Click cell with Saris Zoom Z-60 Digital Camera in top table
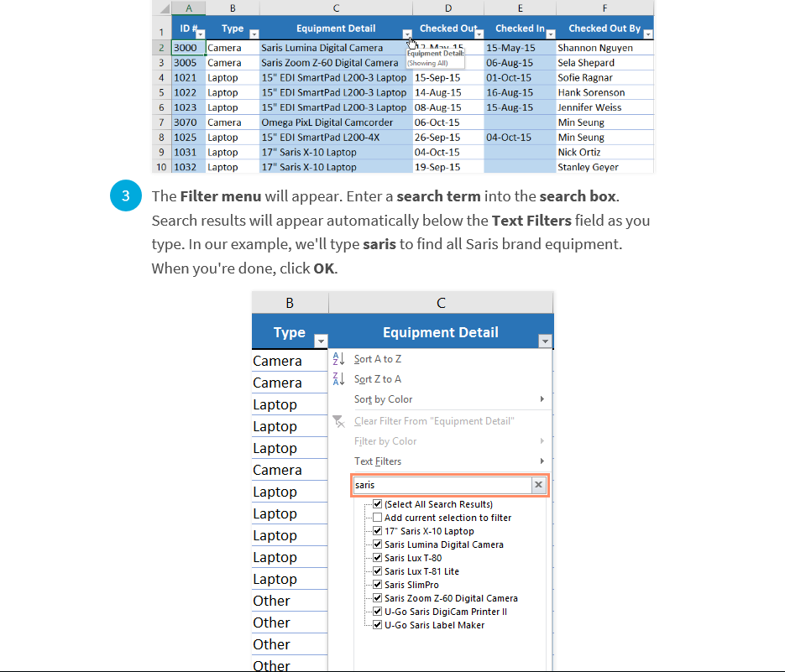Viewport: 785px width, 672px height. [x=336, y=63]
